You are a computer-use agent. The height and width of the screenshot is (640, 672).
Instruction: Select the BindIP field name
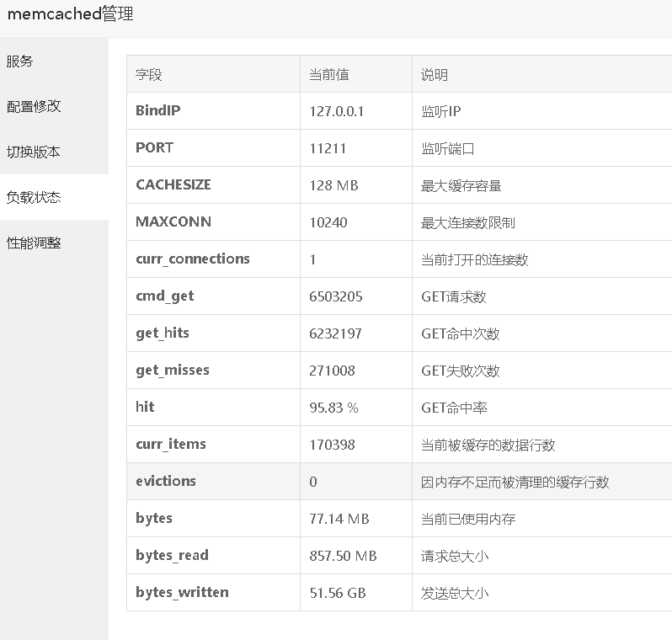(x=158, y=110)
